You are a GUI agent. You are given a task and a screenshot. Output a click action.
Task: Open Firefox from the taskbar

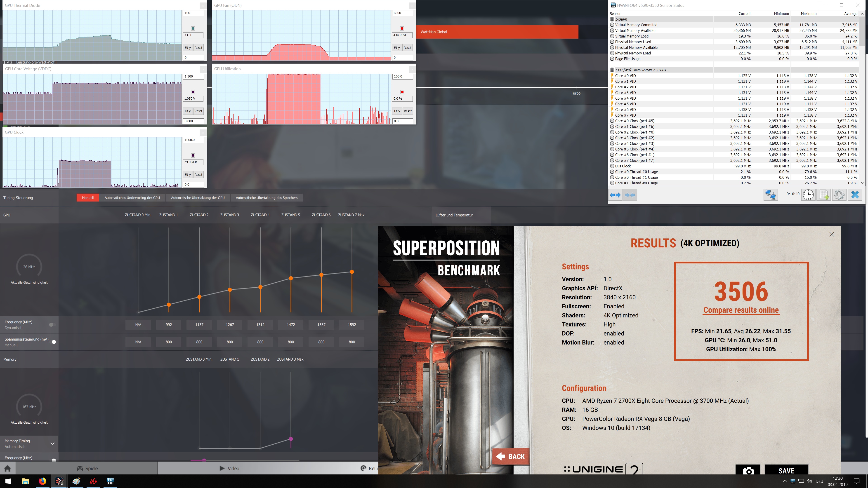42,481
